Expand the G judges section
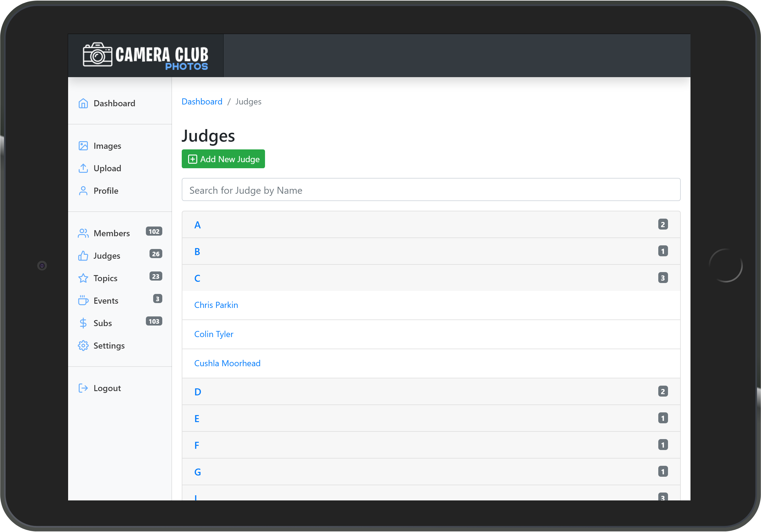This screenshot has height=532, width=761. click(x=198, y=472)
